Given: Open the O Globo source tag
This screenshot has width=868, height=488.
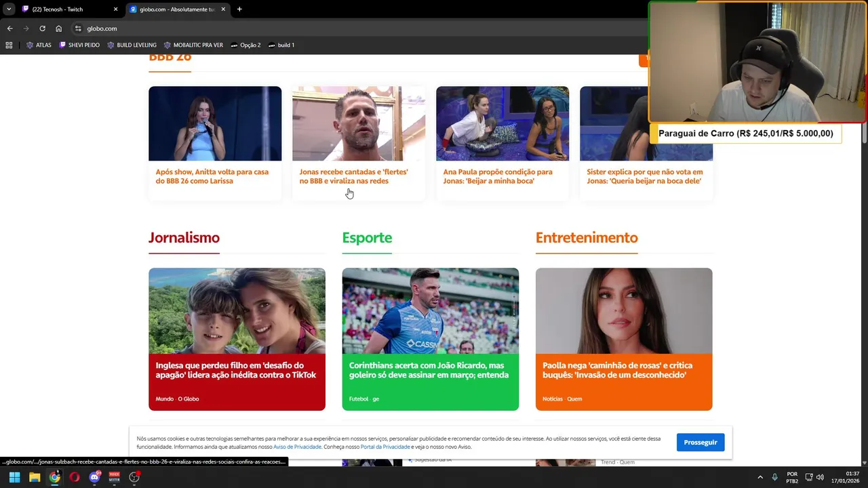Looking at the screenshot, I should 189,399.
